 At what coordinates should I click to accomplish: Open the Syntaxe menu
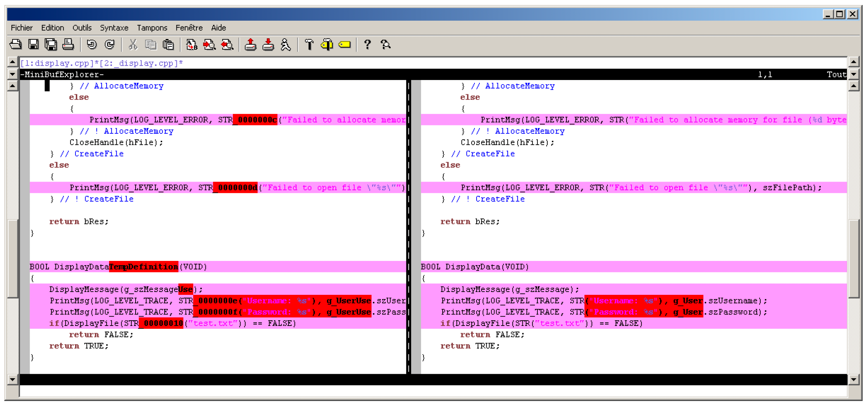[114, 28]
